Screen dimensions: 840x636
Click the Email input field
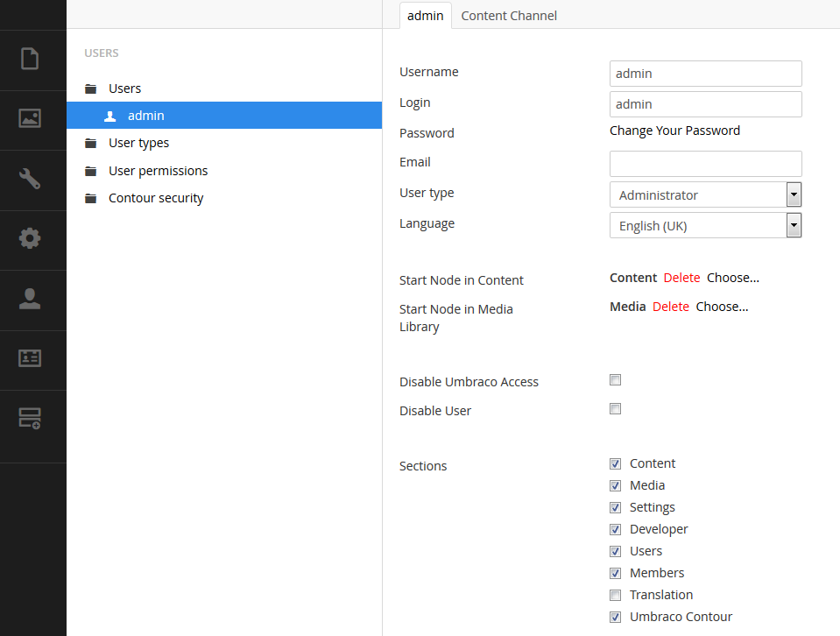705,164
